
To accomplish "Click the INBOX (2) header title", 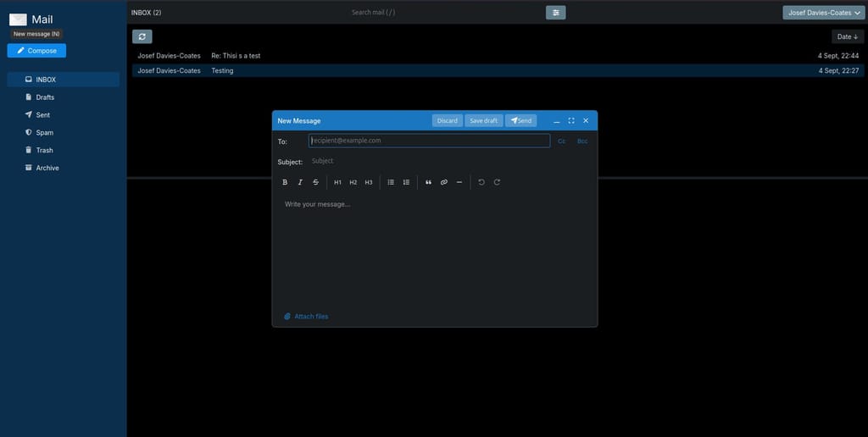I will [x=146, y=12].
